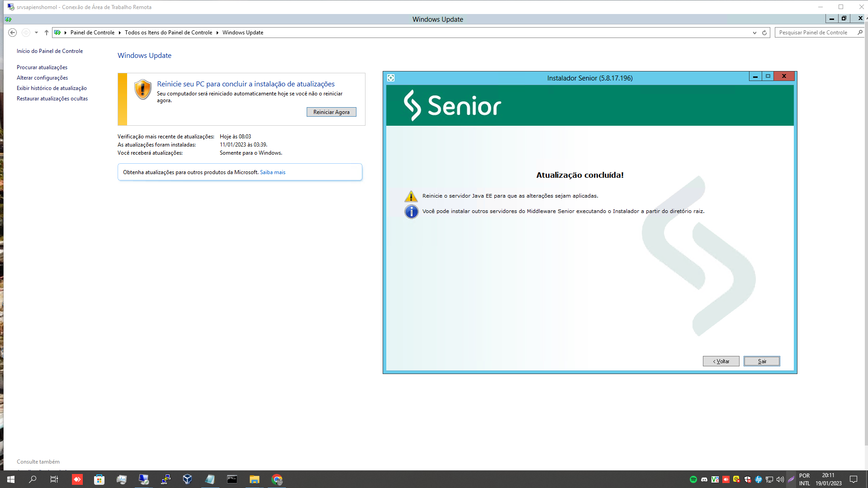Click the POR INTL language indicator

click(x=804, y=479)
